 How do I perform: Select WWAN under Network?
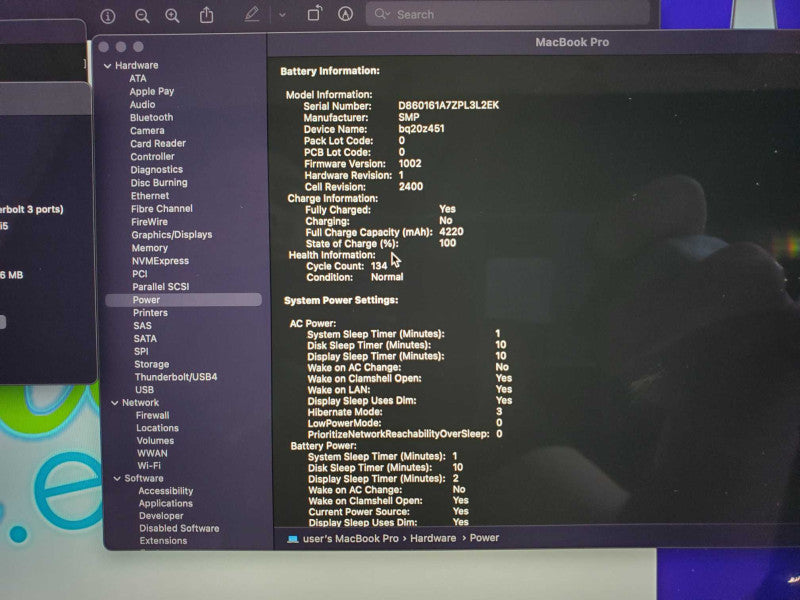tap(152, 453)
